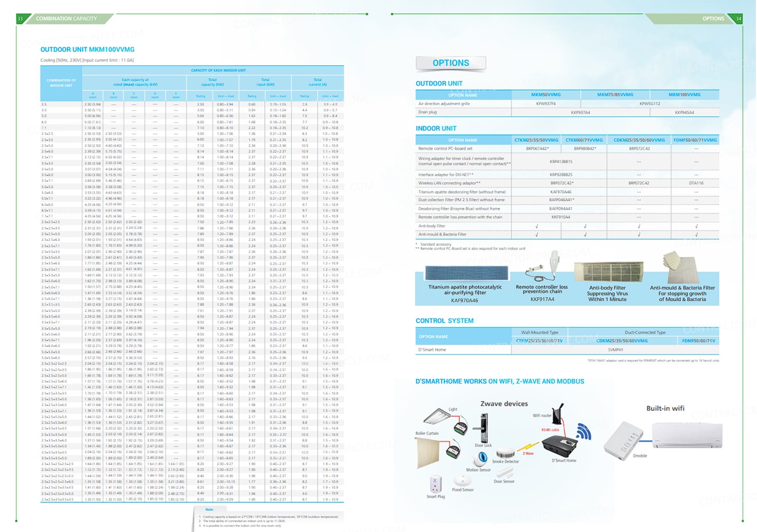757x532 pixels.
Task: Click the COMBINATION OF INDOOR UNIT header cell
Action: 61,83
